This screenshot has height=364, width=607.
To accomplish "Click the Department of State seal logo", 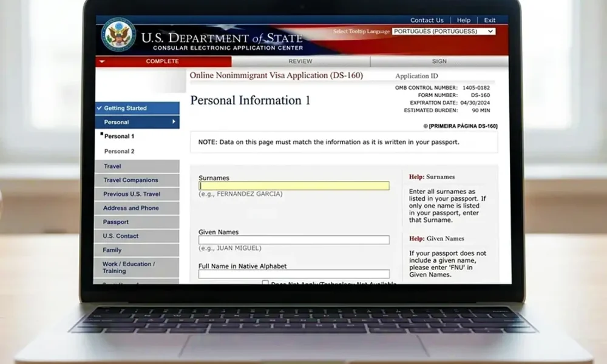I will point(118,35).
